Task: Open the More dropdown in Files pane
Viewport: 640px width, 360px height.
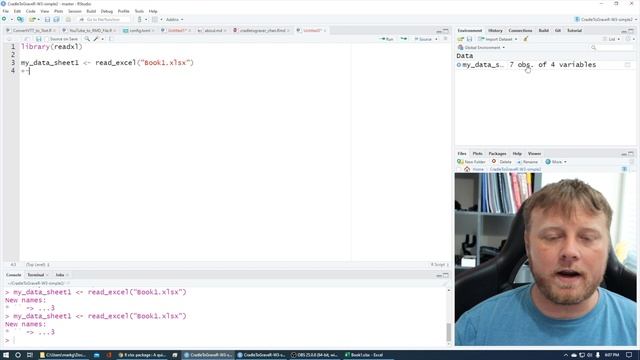Action: (556, 162)
